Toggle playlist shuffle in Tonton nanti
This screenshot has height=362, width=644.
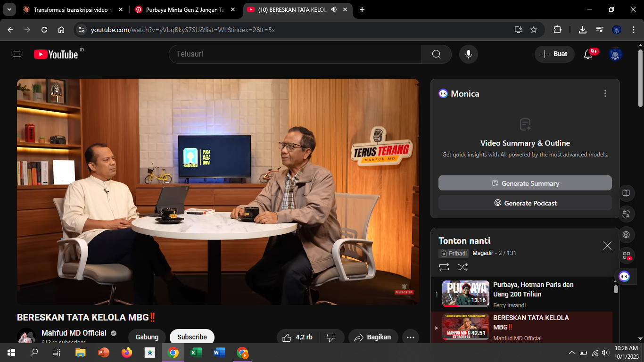pos(463,267)
